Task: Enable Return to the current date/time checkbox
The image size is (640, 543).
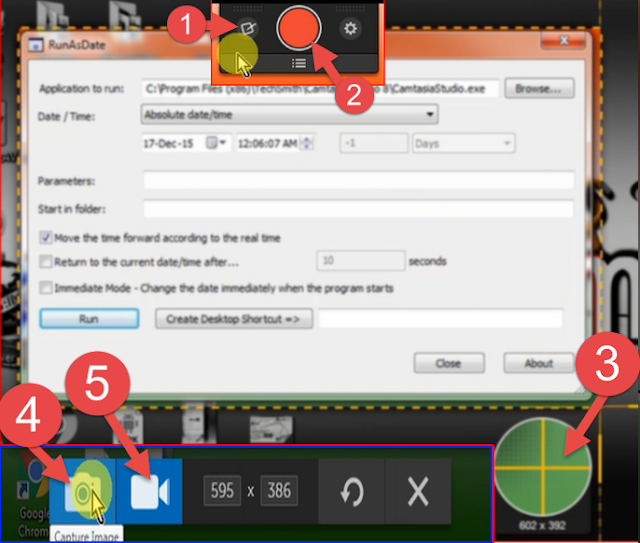Action: [45, 261]
